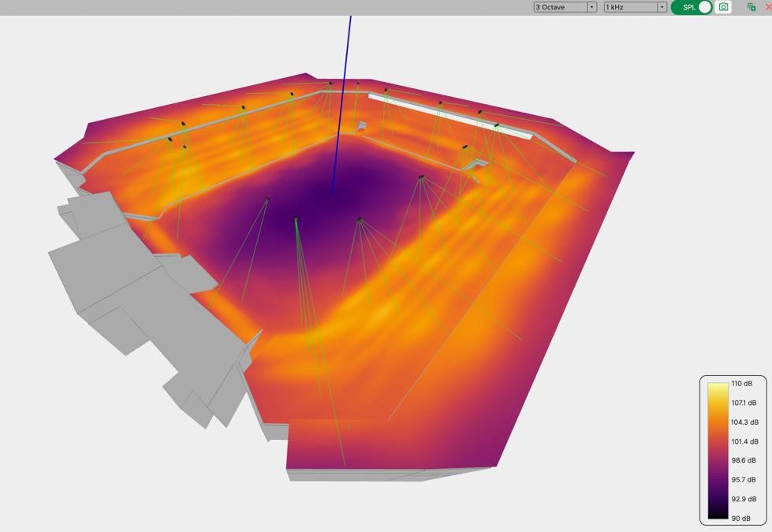Open the 3 Octave bandwidth dropdown
Viewport: 772px width, 532px height.
565,7
